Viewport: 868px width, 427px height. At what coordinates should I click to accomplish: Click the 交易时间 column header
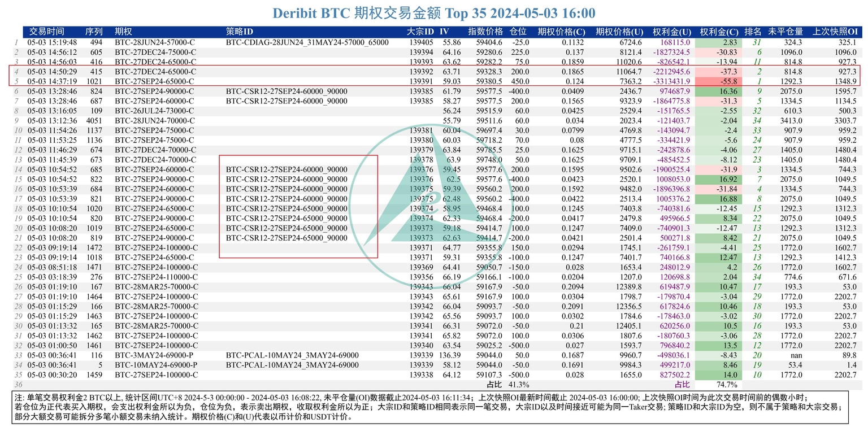(x=46, y=32)
